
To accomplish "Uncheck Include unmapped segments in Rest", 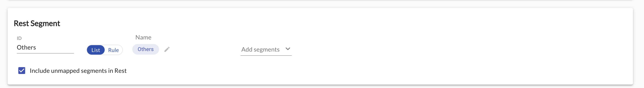I will coord(22,71).
